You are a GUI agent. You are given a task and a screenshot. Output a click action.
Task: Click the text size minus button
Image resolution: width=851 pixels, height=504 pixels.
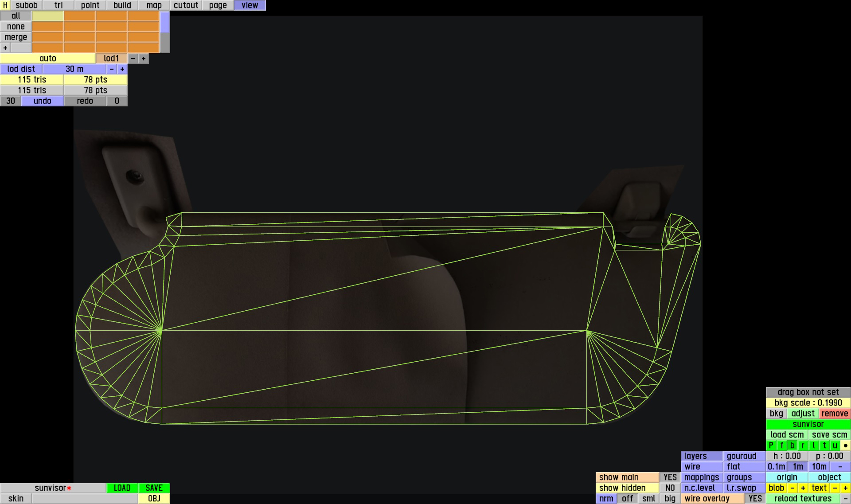(835, 488)
